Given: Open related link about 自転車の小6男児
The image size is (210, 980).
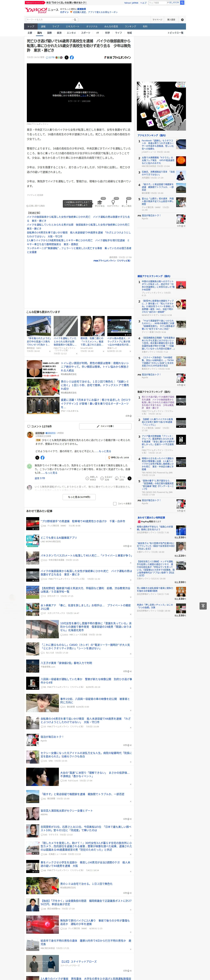Looking at the screenshot, I should 79,234.
